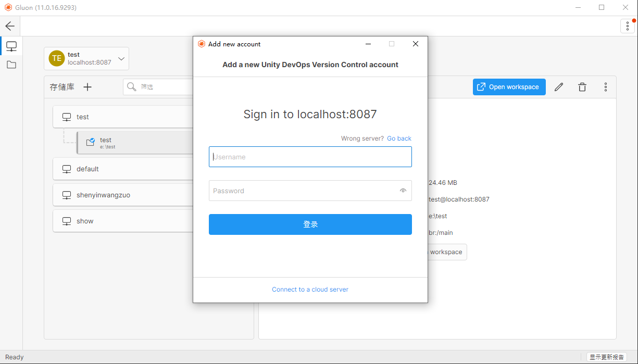Image resolution: width=638 pixels, height=364 pixels.
Task: Select the folder icon in left sidebar
Action: pos(11,65)
